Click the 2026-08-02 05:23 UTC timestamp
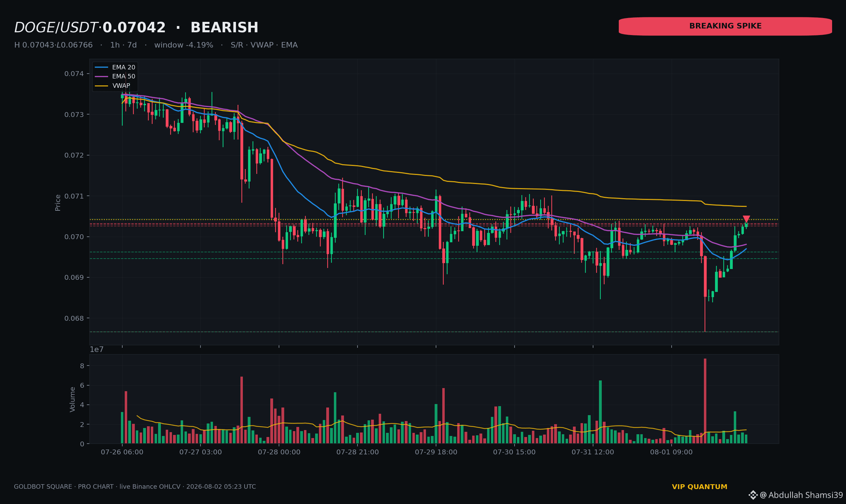The height and width of the screenshot is (504, 846). coord(221,487)
